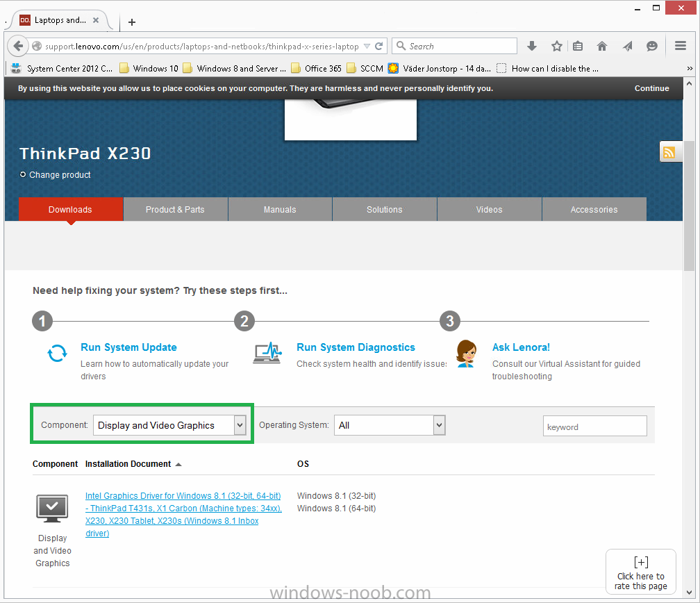Screen dimensions: 700x603
Task: Click the OS column header
Action: point(303,464)
